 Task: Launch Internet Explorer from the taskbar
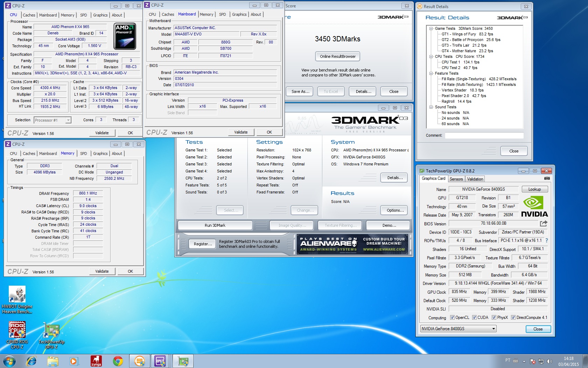[31, 361]
